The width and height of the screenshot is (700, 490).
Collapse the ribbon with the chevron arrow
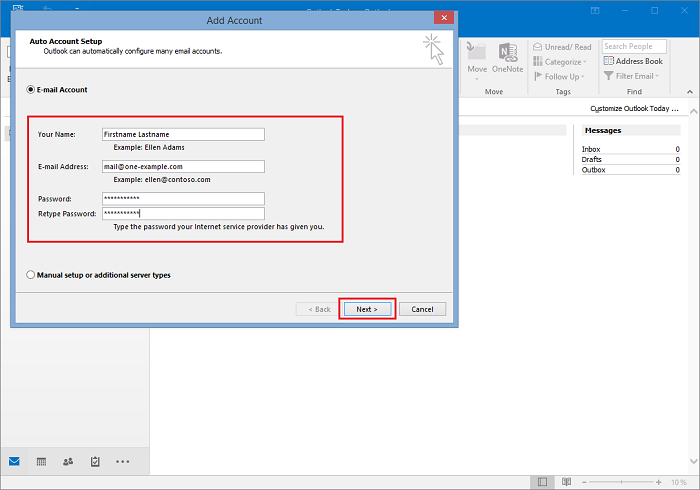click(x=690, y=91)
